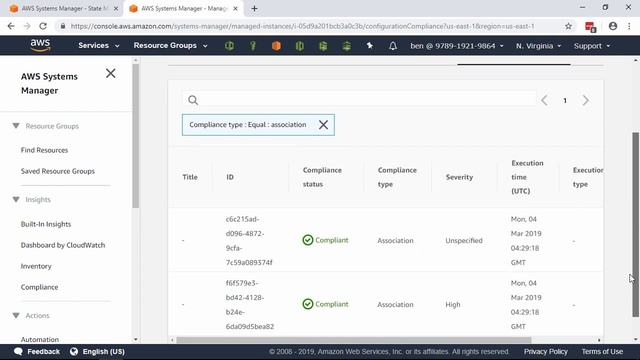
Task: Open the browser profile account icon
Action: [x=613, y=26]
